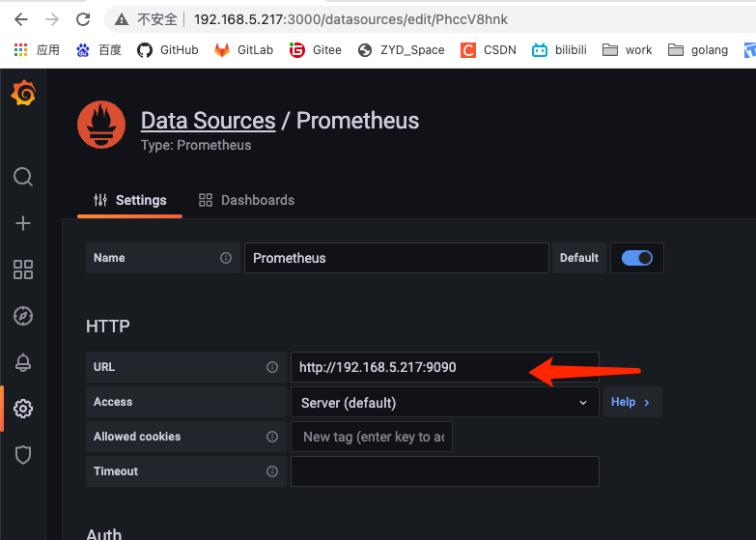Viewport: 756px width, 540px height.
Task: Expand the Access Help section
Action: [x=632, y=402]
